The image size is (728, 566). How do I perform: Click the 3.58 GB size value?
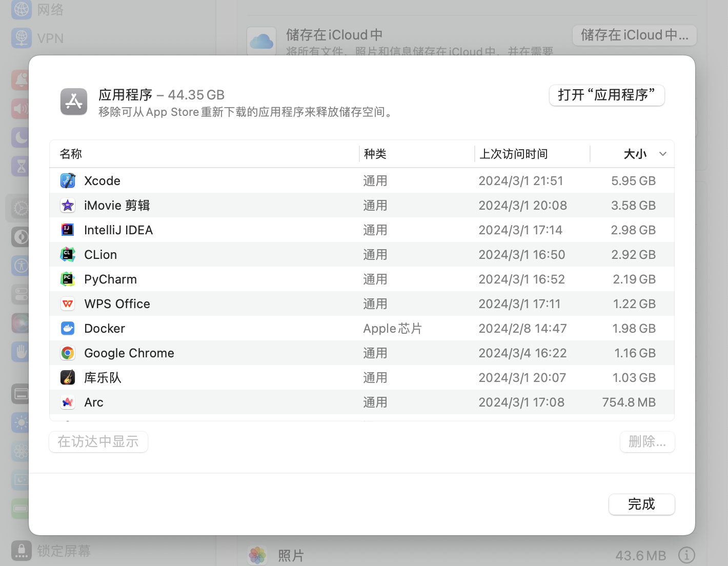634,206
